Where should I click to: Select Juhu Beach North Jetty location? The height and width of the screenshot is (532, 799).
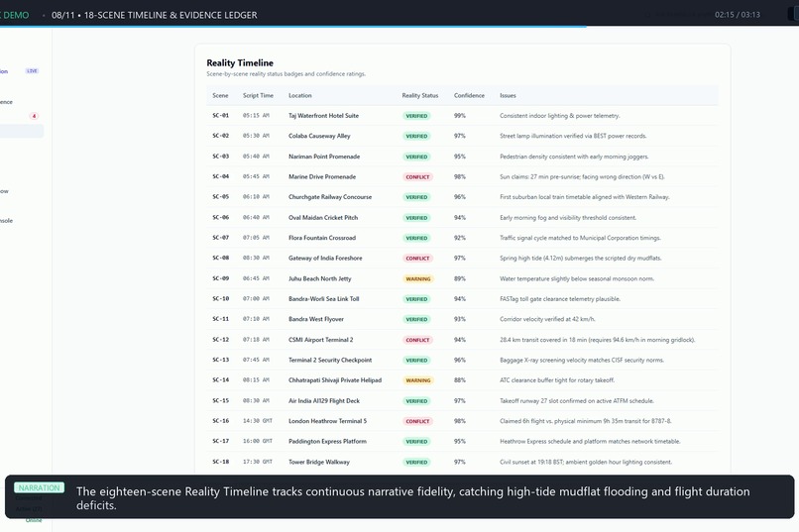(319, 278)
